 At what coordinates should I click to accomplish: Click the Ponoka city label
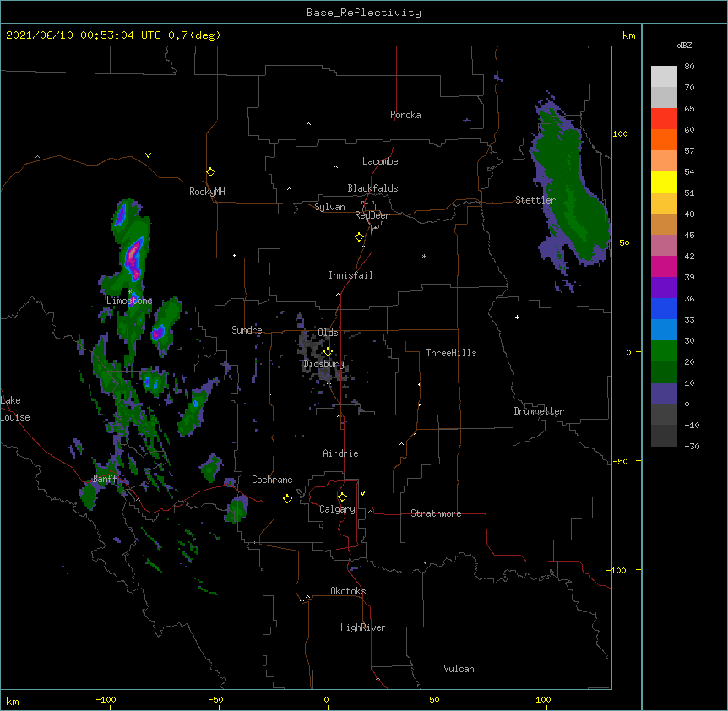405,115
